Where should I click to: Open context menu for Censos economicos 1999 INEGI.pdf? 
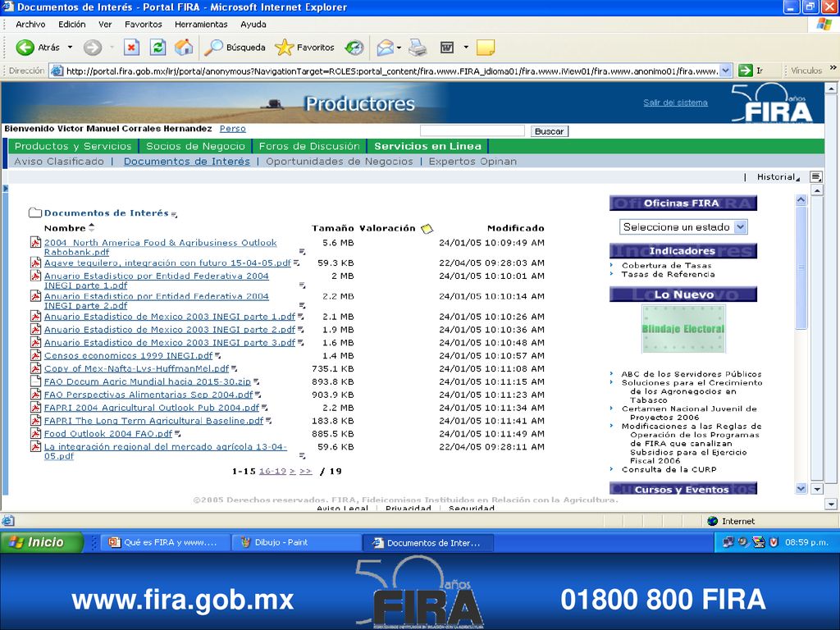point(218,356)
